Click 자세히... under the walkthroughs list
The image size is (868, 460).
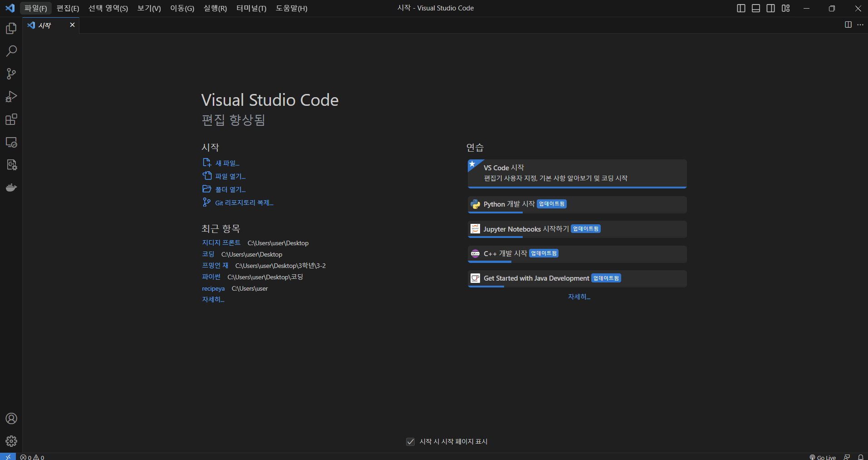(579, 297)
